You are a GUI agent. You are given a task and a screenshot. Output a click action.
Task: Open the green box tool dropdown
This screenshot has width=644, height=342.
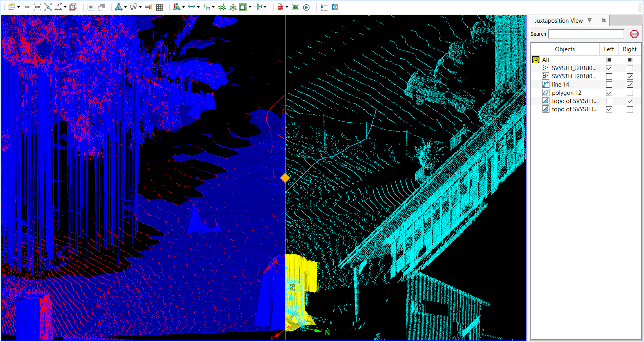point(250,7)
